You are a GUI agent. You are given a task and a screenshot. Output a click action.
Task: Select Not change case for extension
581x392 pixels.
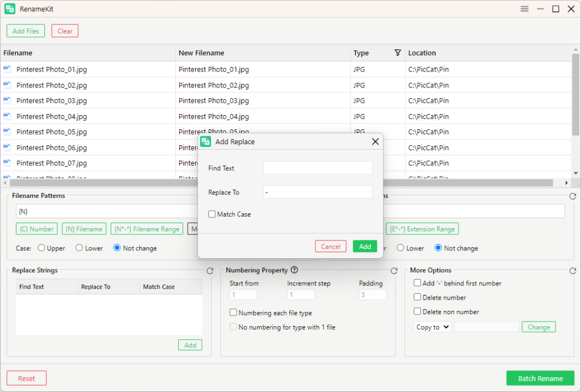point(438,247)
